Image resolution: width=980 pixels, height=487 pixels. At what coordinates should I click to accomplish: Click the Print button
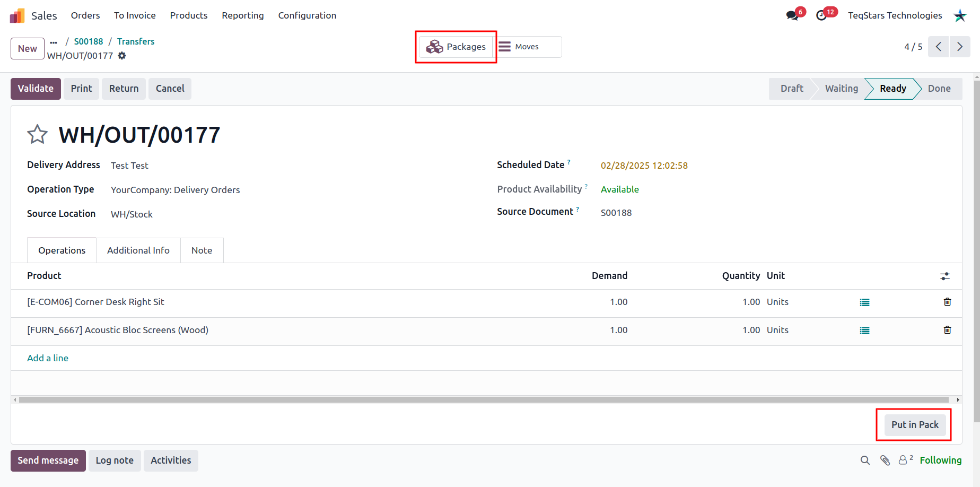(x=82, y=89)
